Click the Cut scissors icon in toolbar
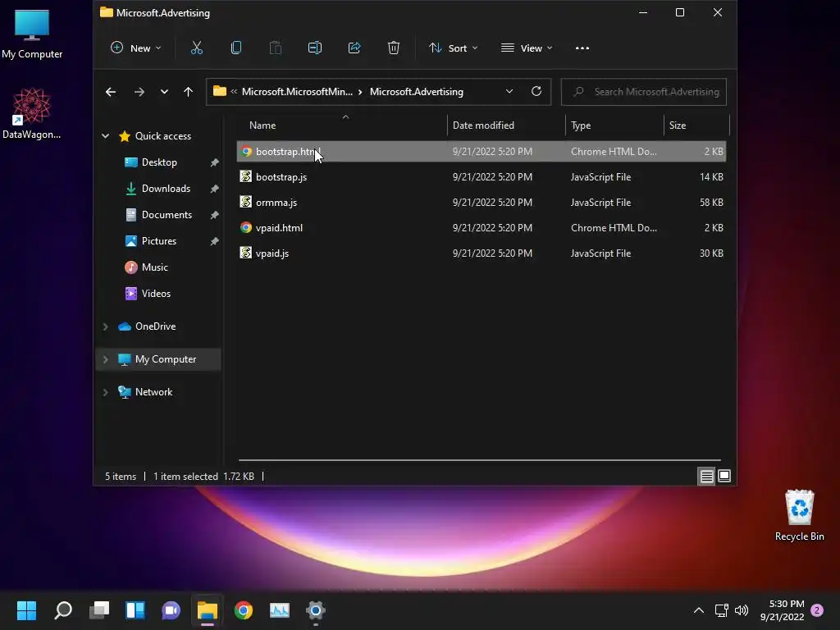Image resolution: width=840 pixels, height=630 pixels. 197,48
